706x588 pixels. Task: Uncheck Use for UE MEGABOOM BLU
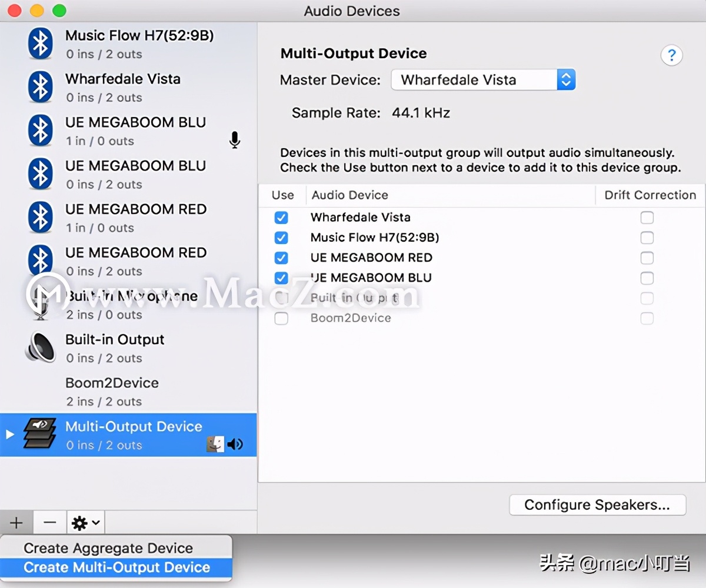pos(281,278)
